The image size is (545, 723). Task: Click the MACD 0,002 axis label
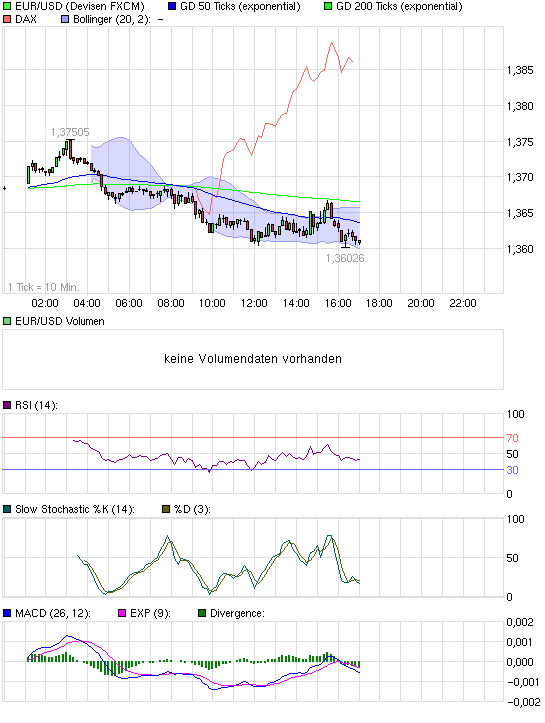click(x=520, y=622)
